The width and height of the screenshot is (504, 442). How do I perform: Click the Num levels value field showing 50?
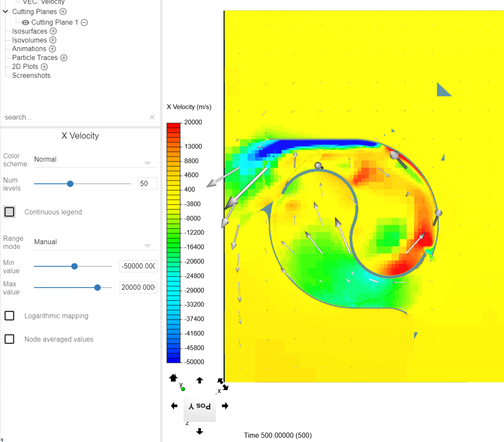click(x=147, y=184)
